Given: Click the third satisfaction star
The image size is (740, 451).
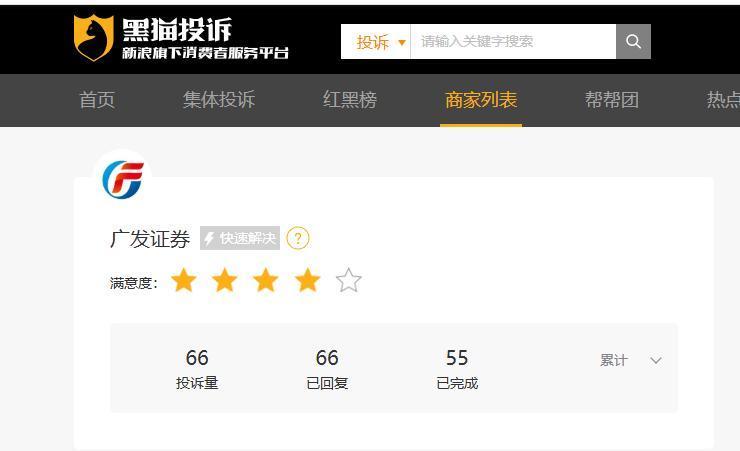Looking at the screenshot, I should 266,280.
